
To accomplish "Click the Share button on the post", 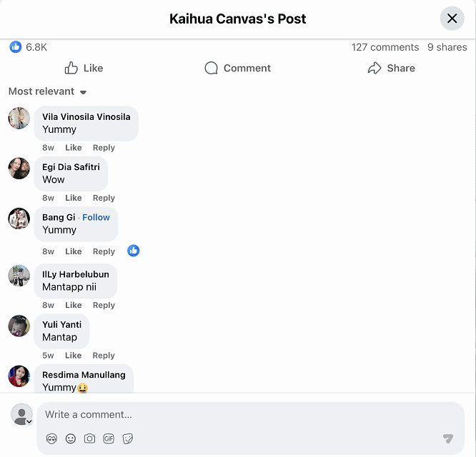I will pos(391,69).
